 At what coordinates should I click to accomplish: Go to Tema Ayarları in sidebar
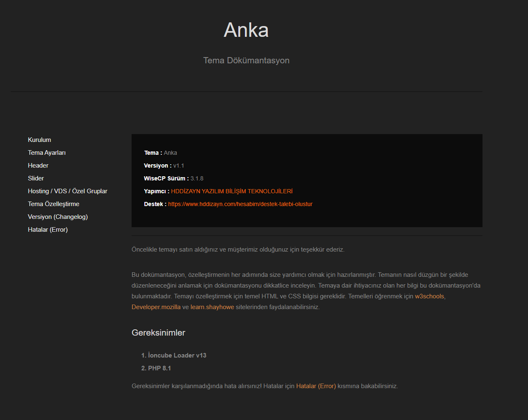pyautogui.click(x=47, y=153)
